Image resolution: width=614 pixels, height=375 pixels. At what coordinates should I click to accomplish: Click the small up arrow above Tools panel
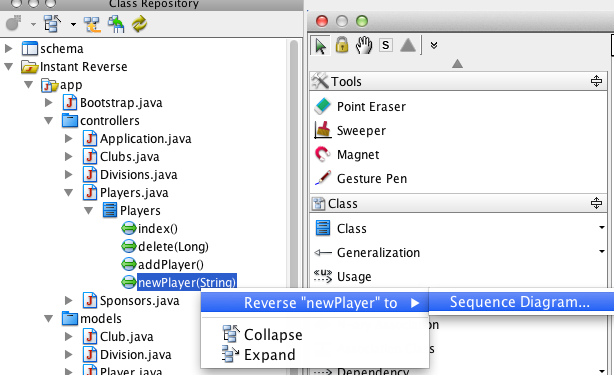(x=457, y=63)
